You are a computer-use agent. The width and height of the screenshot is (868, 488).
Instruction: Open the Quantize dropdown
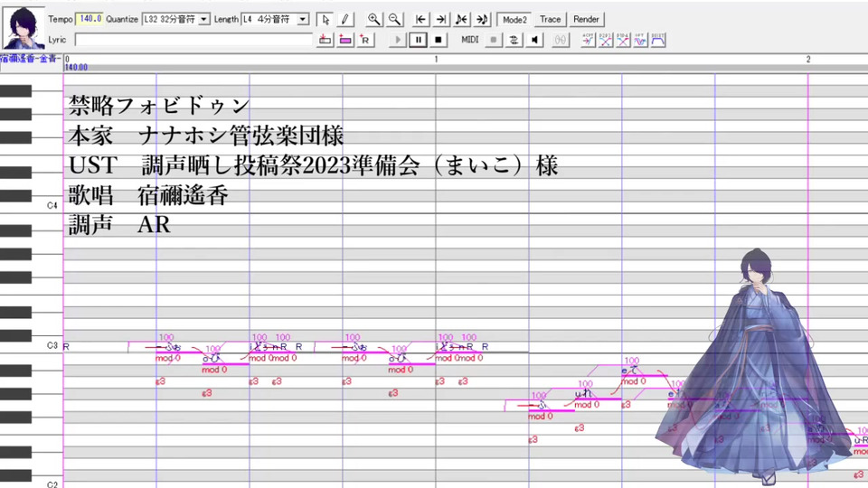(203, 19)
